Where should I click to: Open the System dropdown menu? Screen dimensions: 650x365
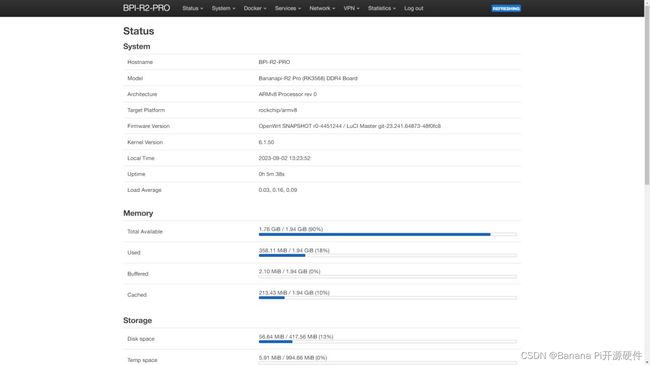click(x=223, y=8)
